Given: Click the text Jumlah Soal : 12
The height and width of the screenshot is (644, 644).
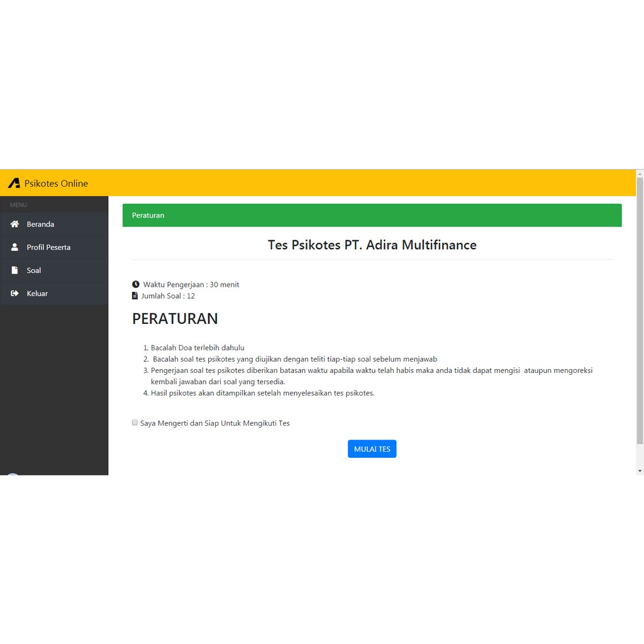Looking at the screenshot, I should (168, 296).
